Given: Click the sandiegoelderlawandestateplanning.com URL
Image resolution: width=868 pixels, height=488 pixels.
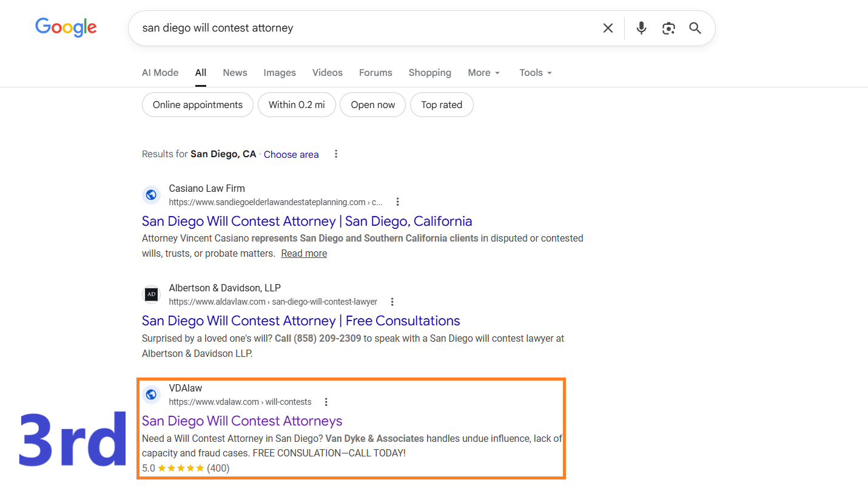Looking at the screenshot, I should pos(276,202).
